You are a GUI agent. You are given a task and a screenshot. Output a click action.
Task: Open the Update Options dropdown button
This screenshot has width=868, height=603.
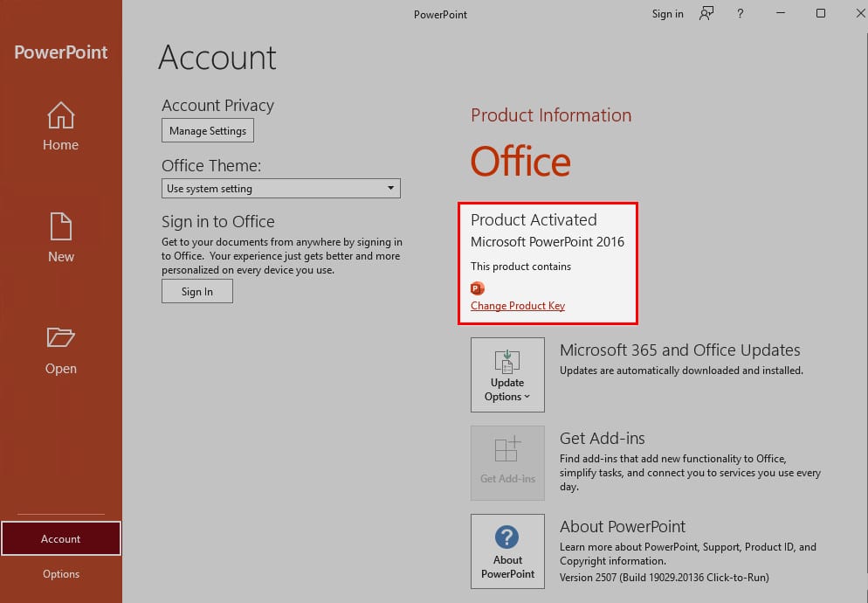[507, 375]
